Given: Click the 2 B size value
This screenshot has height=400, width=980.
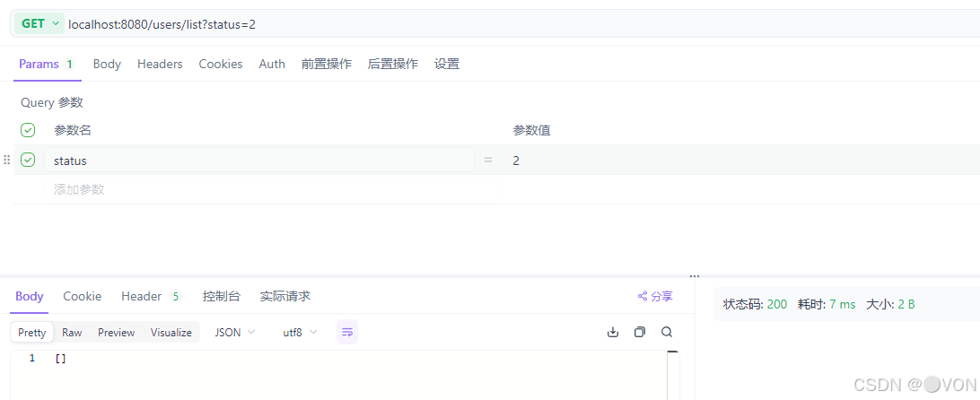Looking at the screenshot, I should point(906,304).
